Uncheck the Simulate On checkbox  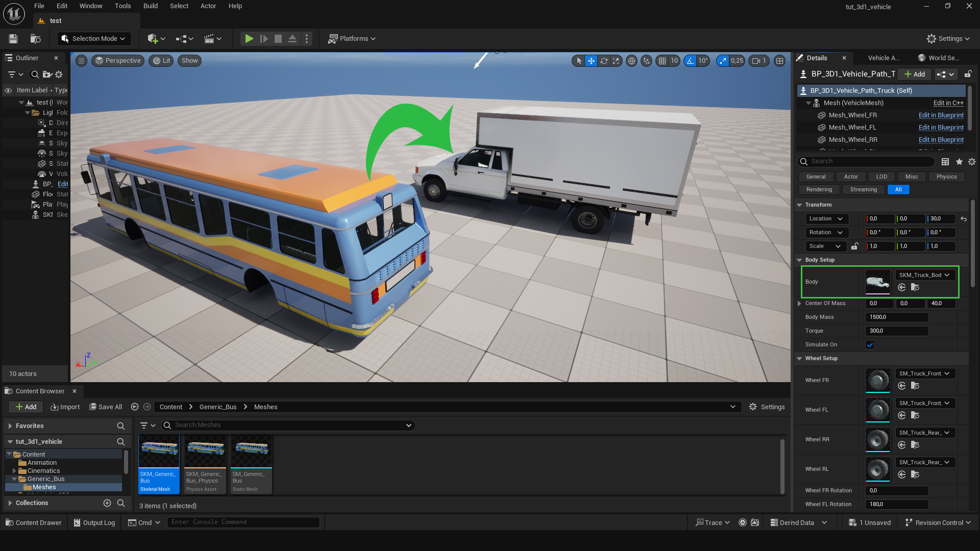[x=870, y=345]
